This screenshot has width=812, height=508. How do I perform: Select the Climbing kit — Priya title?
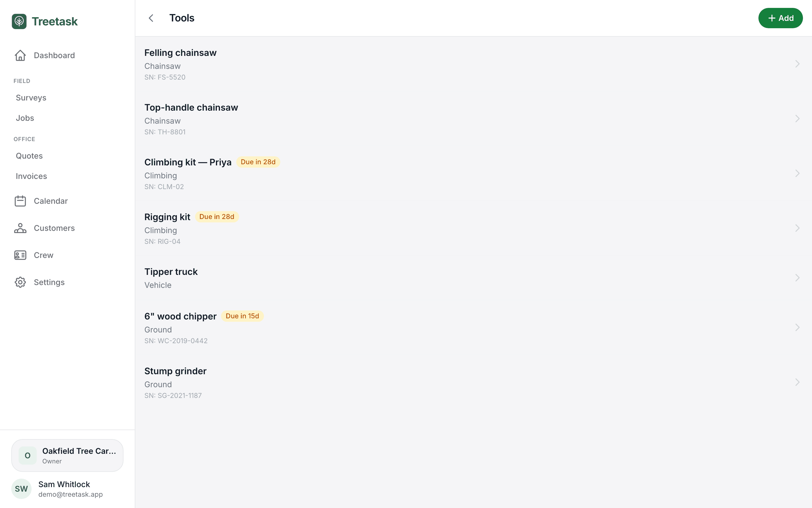(187, 162)
